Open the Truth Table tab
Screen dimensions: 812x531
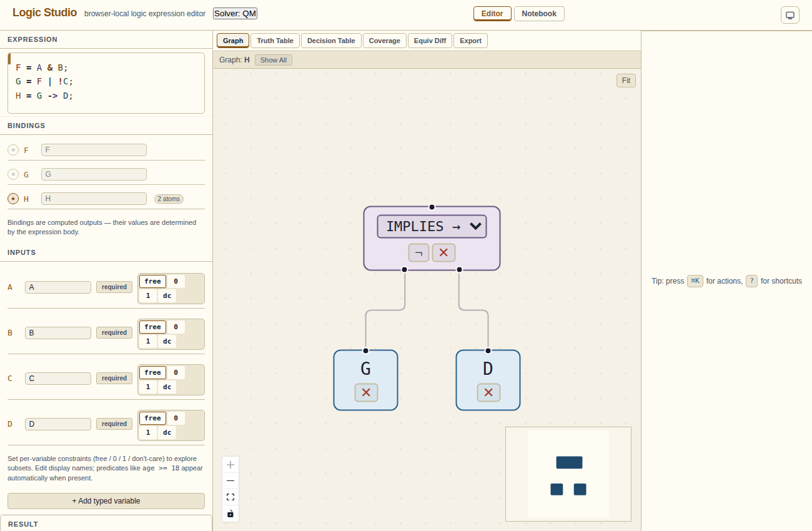click(275, 41)
